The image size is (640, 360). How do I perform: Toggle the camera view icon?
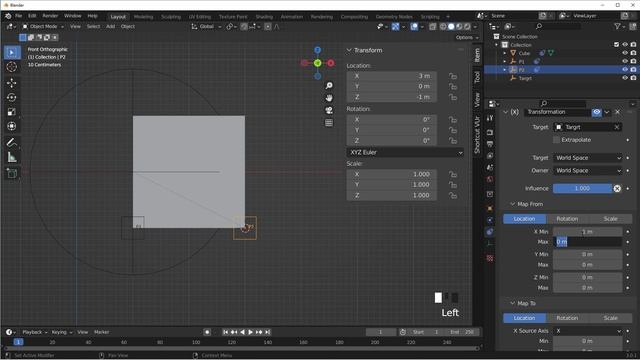click(329, 110)
